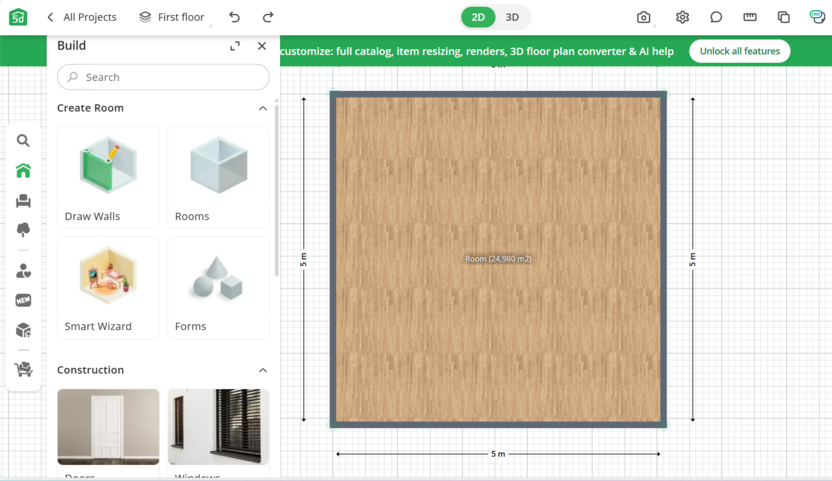The image size is (832, 481).
Task: Click the redo arrow icon
Action: [268, 17]
